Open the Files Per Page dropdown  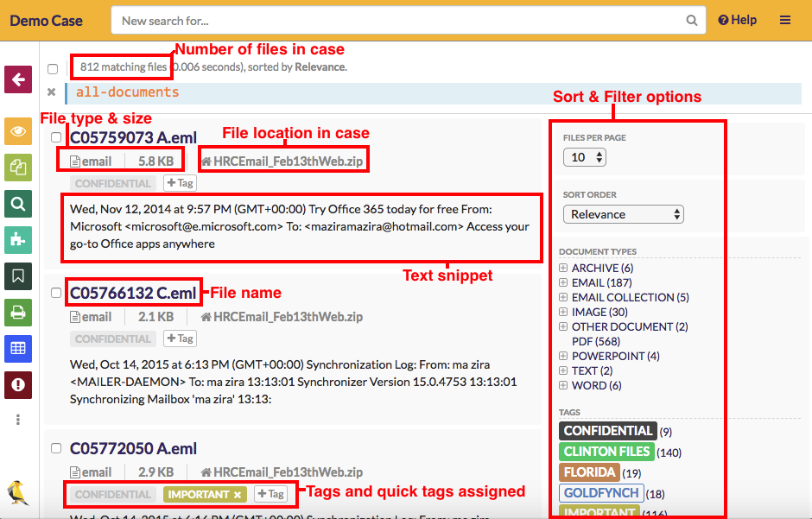coord(585,157)
